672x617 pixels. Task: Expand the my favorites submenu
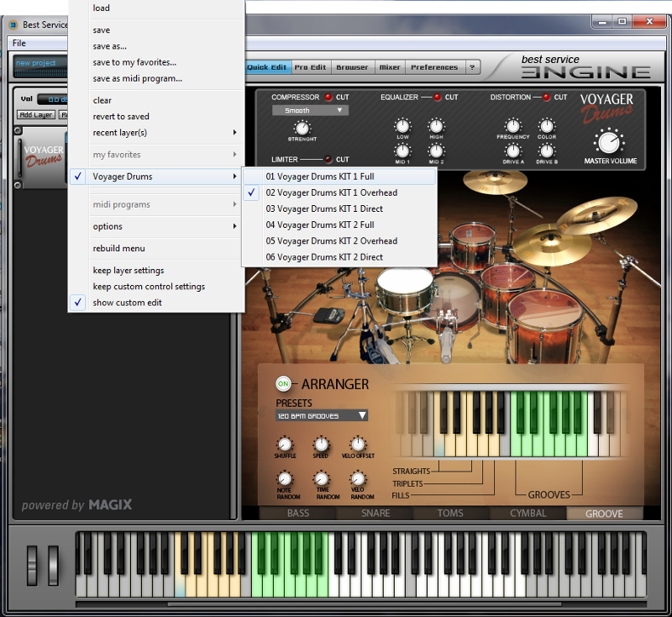[x=156, y=155]
